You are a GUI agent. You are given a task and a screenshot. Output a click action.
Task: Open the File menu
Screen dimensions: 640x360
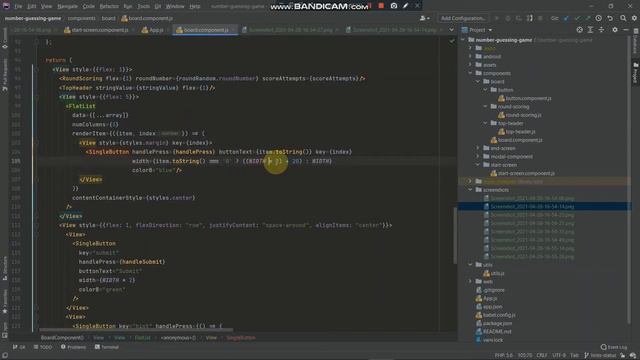point(18,7)
